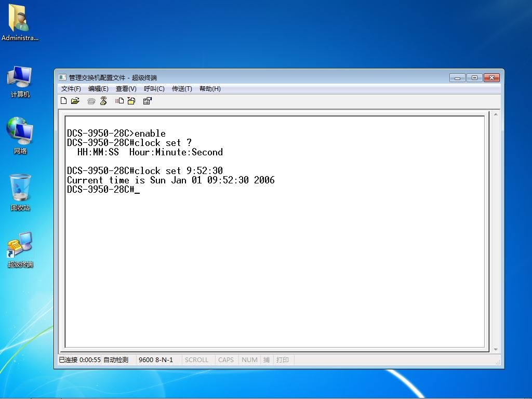This screenshot has height=399, width=532.
Task: Click the 'clock set 9:52:30' command line
Action: point(145,170)
